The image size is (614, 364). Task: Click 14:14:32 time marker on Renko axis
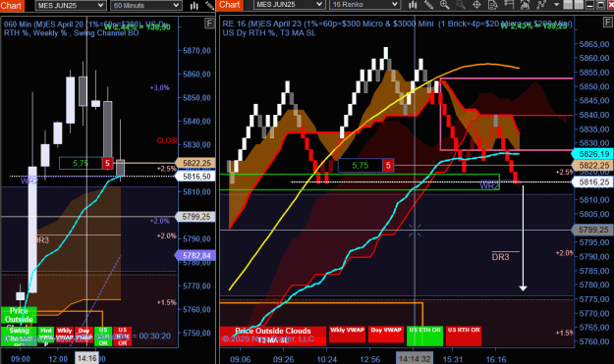click(x=415, y=358)
